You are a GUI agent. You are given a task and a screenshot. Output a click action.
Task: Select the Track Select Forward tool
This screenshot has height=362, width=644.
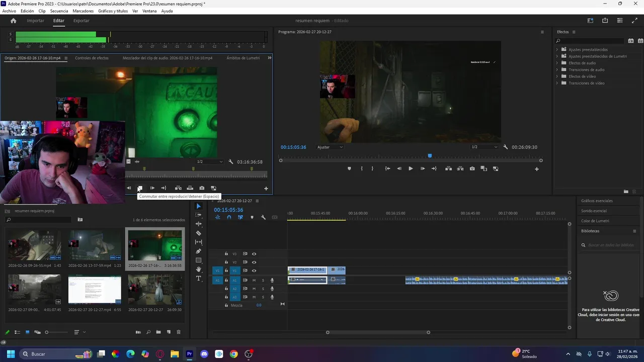198,215
